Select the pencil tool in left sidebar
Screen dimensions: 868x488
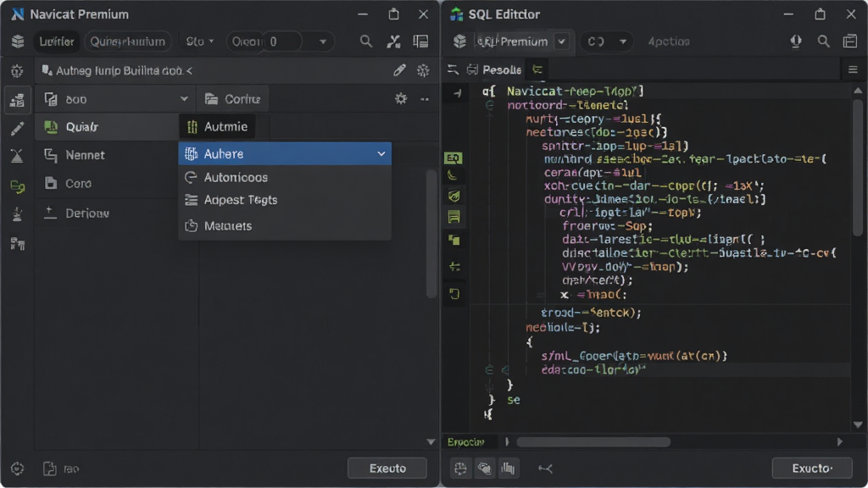click(17, 129)
